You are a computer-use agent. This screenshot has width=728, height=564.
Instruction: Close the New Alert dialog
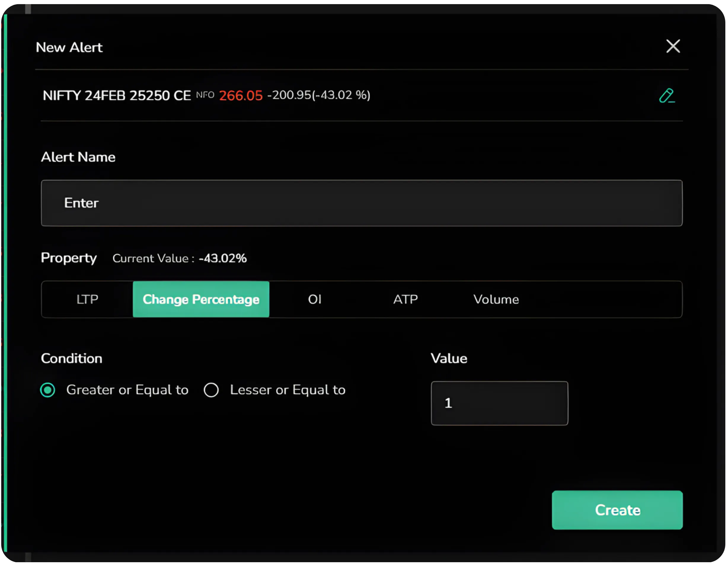[x=673, y=47]
